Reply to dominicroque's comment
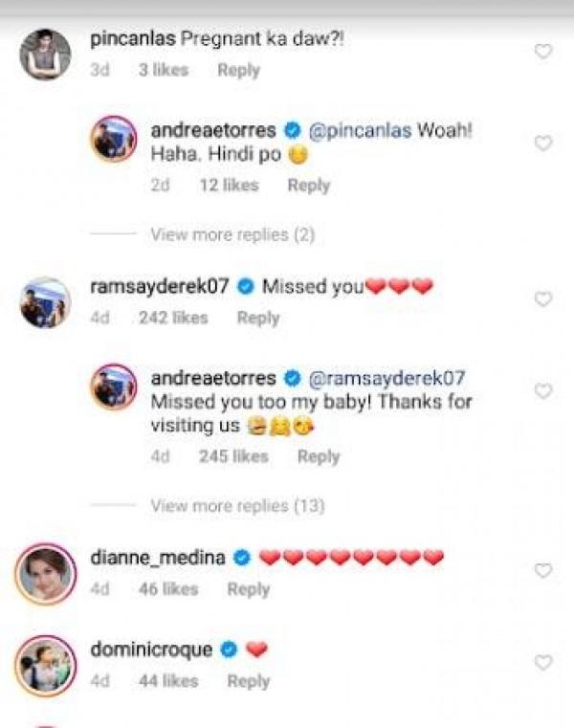This screenshot has height=728, width=574. 249,681
